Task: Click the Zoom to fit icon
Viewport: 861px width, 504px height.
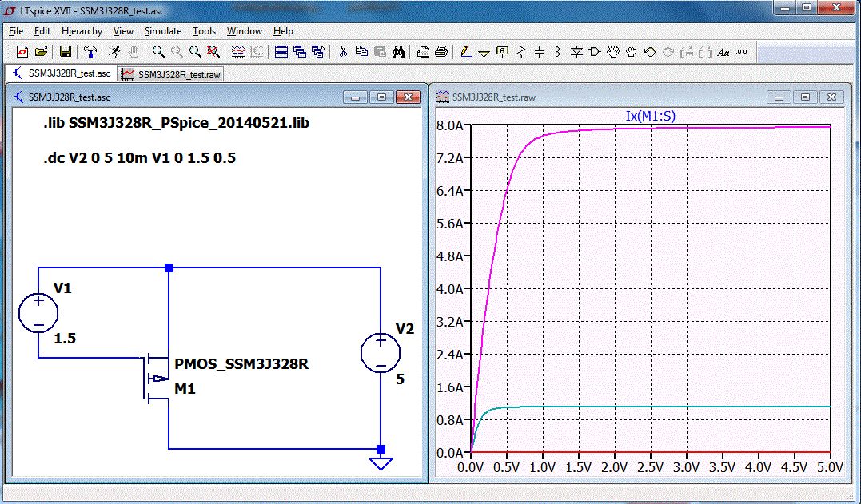Action: 213,52
